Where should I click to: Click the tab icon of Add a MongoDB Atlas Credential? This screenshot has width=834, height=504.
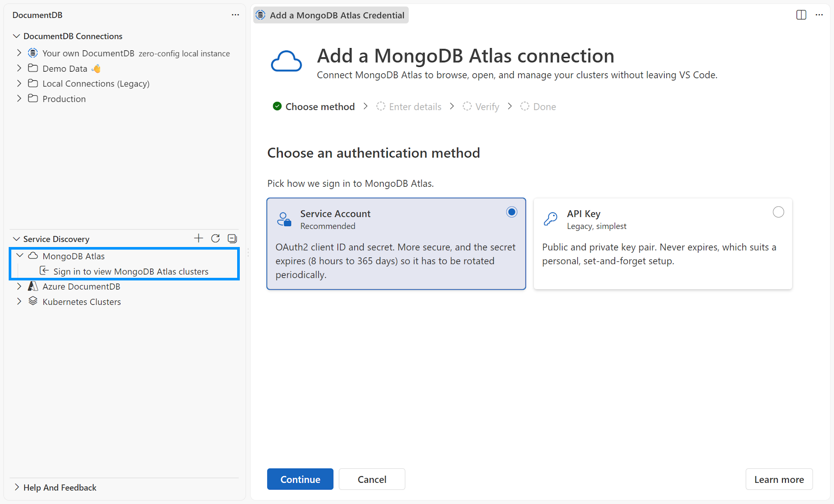[x=261, y=15]
